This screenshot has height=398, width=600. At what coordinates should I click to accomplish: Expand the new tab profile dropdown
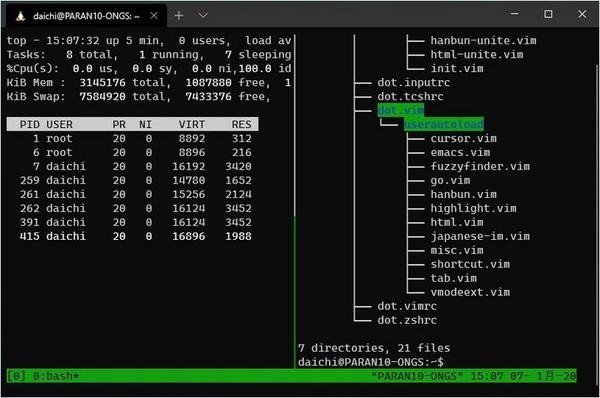[203, 16]
